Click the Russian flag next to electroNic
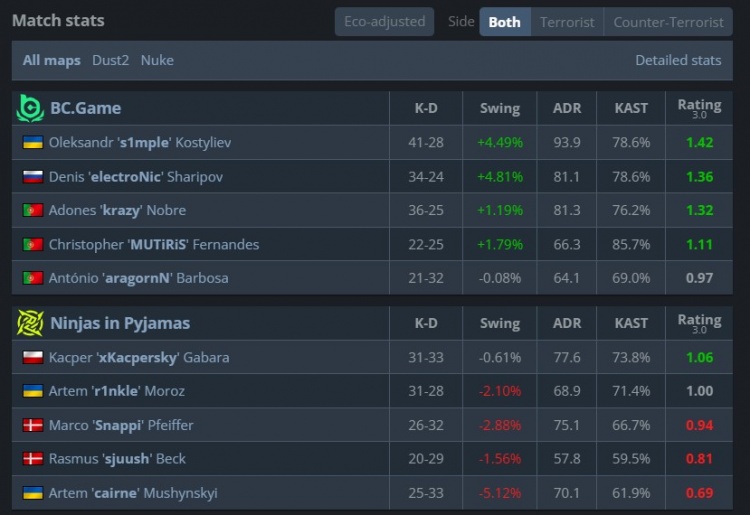 32,177
